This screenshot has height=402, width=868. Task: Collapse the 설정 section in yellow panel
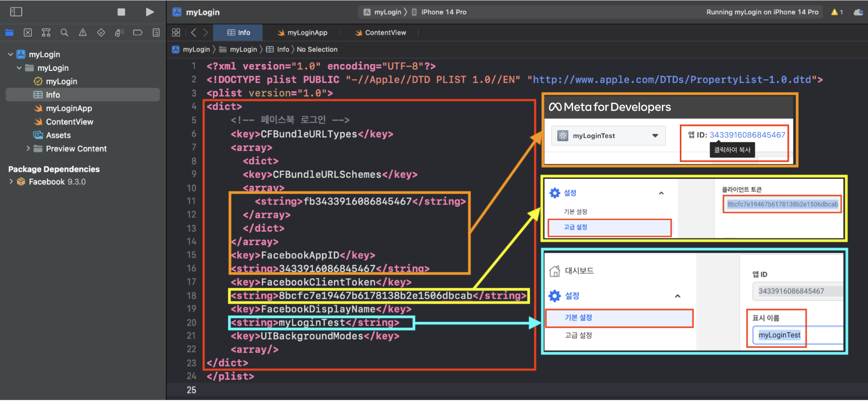coord(661,194)
